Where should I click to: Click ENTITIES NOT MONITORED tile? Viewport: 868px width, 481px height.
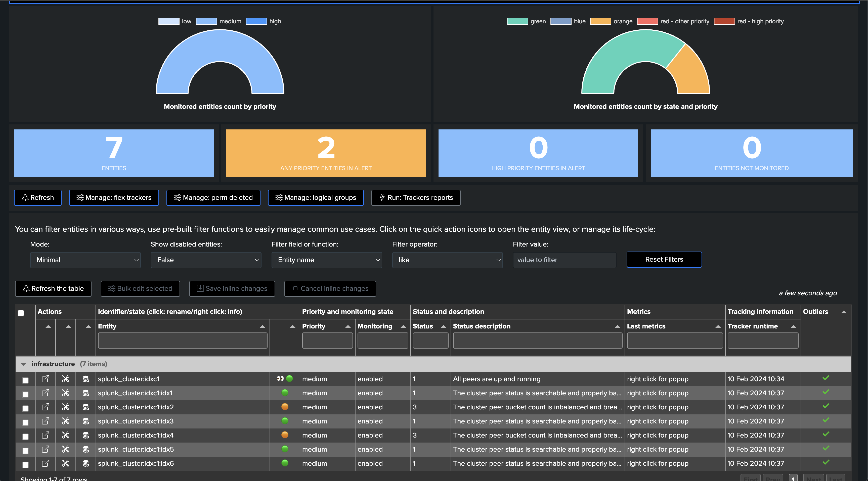[x=751, y=153]
